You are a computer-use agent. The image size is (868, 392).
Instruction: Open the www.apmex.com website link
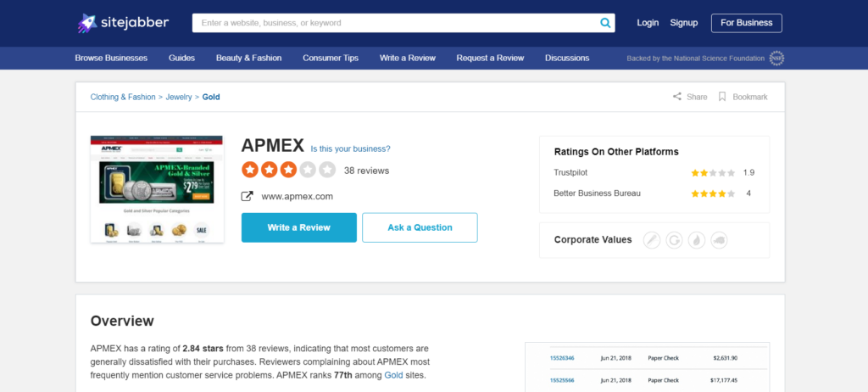[x=298, y=196]
